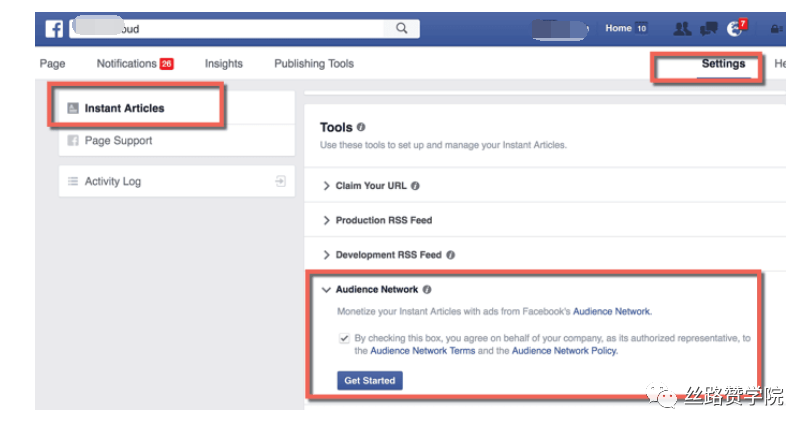Select Instant Articles in the sidebar
Image resolution: width=809 pixels, height=431 pixels.
(x=176, y=108)
